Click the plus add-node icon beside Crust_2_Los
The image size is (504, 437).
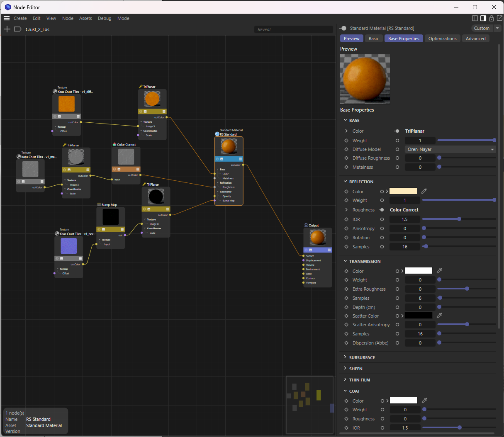tap(7, 29)
